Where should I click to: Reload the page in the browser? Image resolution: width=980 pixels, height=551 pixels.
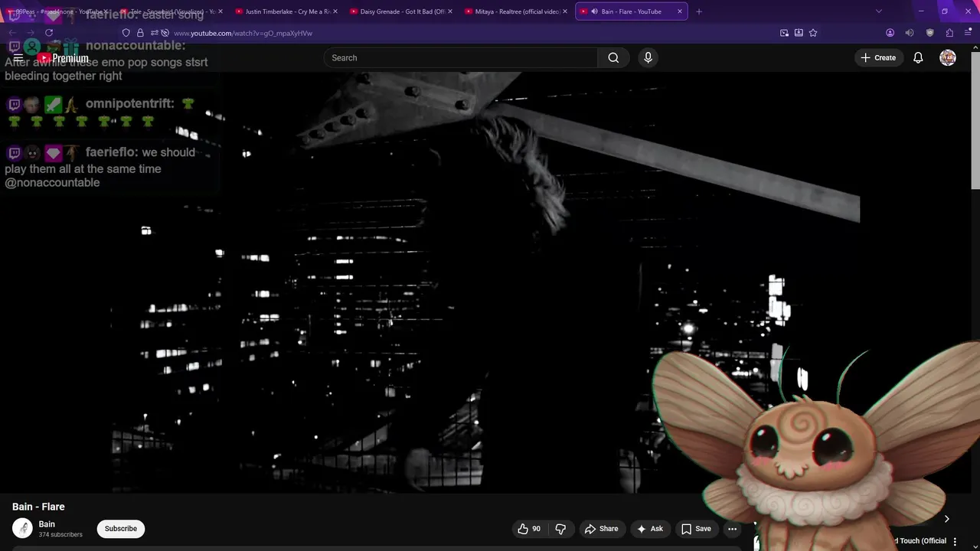click(49, 33)
